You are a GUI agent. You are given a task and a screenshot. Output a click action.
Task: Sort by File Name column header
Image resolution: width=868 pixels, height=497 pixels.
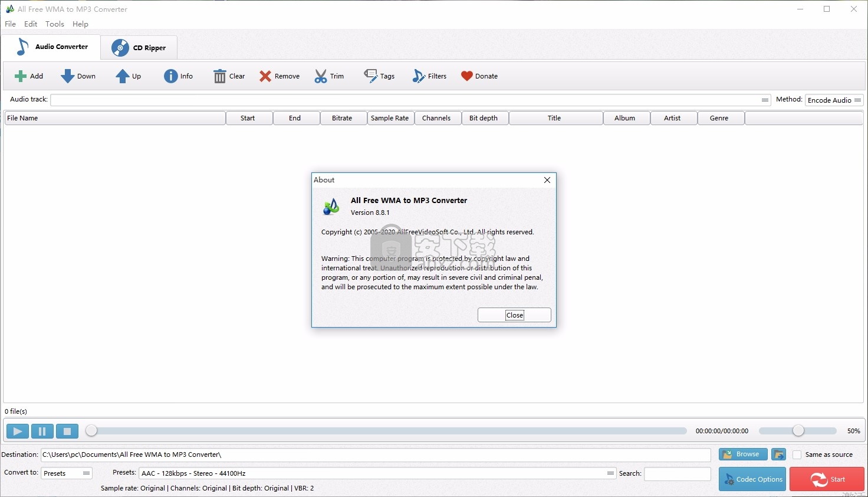[x=115, y=118]
